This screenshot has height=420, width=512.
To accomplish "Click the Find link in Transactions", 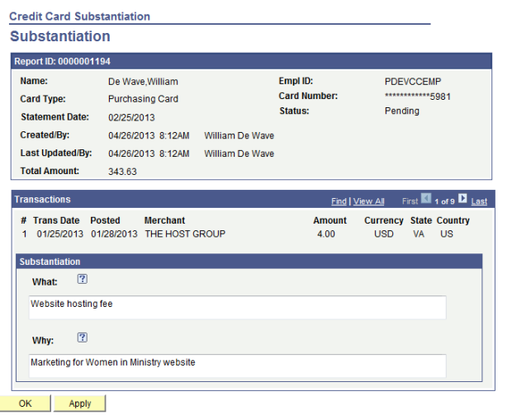I will point(339,201).
